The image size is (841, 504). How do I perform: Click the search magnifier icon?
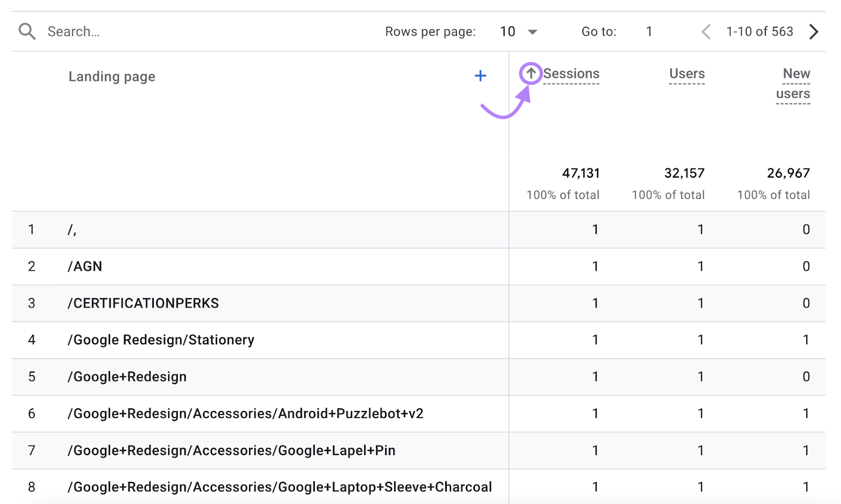point(27,32)
